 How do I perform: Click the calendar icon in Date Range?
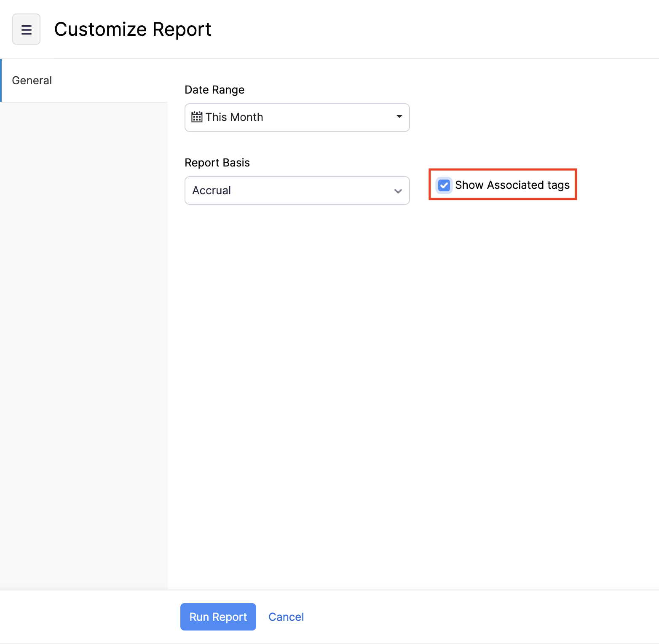(197, 117)
